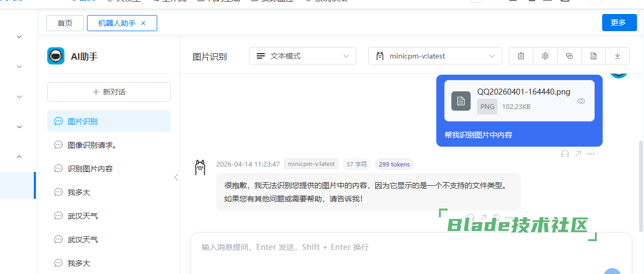Image resolution: width=644 pixels, height=274 pixels.
Task: Open the minicpm-v:latest model dropdown
Action: tap(435, 56)
